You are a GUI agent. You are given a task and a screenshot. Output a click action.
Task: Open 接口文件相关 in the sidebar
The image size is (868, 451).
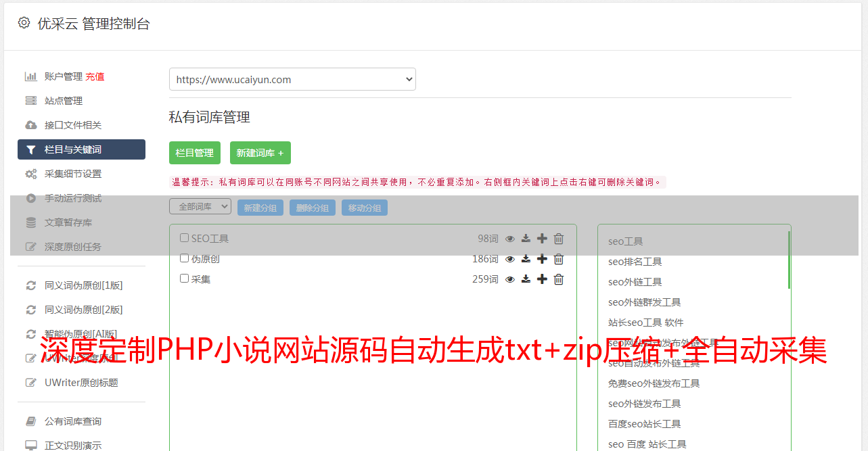73,125
